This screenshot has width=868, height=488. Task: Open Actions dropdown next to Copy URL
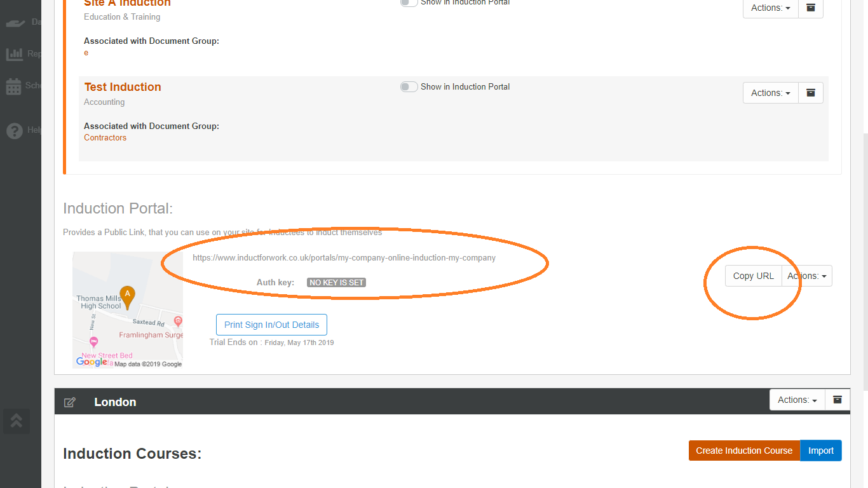[x=807, y=276]
